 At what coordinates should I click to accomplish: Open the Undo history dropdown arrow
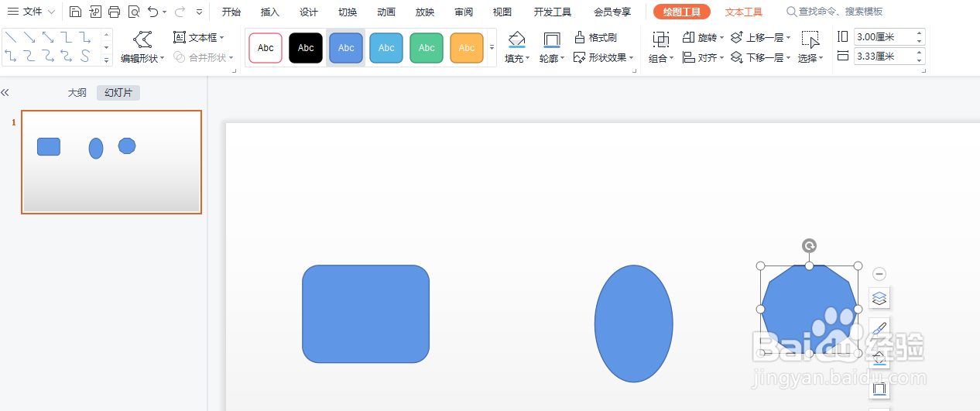(165, 12)
